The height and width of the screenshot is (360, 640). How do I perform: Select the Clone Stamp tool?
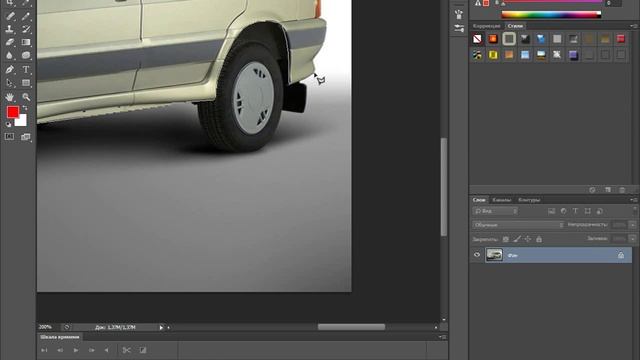click(x=10, y=29)
